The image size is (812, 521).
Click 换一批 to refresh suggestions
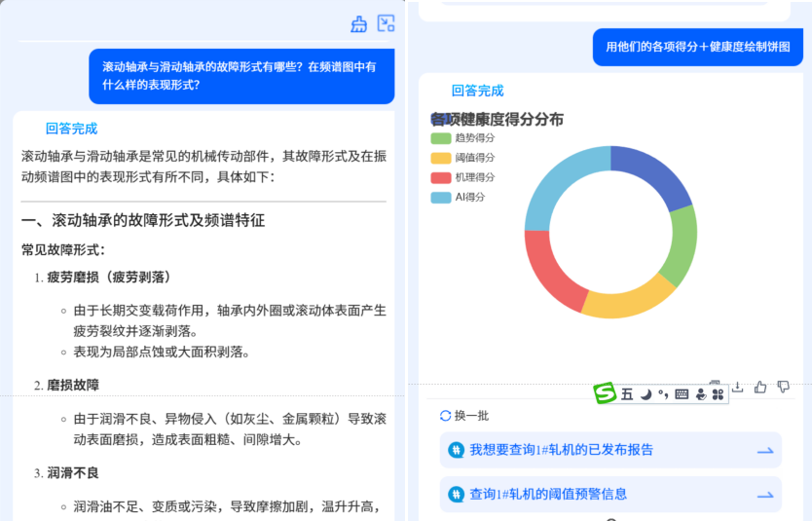click(464, 416)
